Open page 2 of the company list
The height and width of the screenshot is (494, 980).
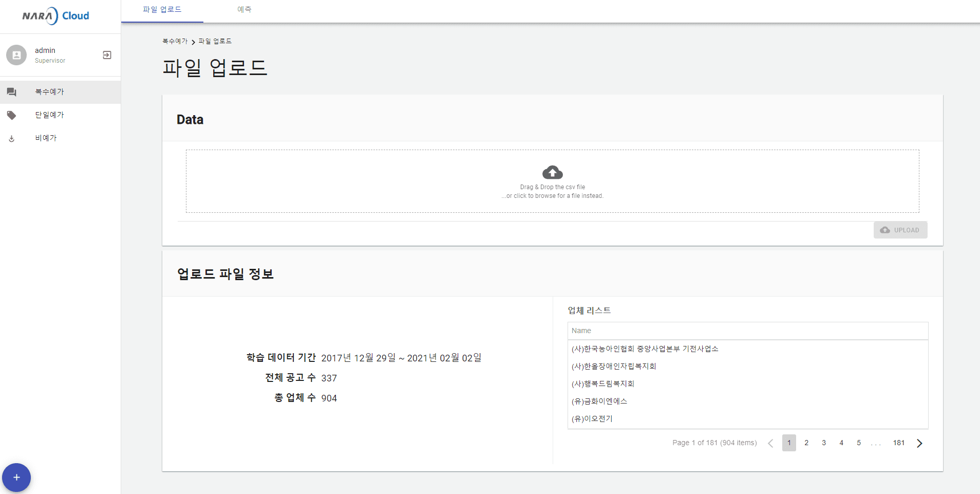(806, 443)
